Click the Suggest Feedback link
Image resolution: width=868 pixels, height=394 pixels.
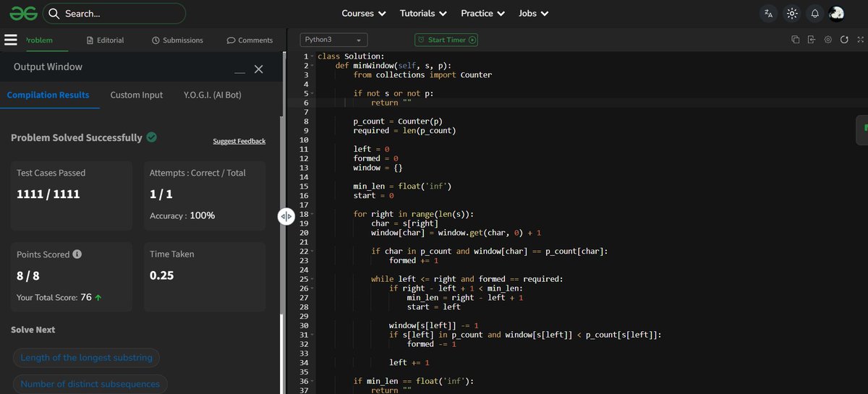click(239, 141)
